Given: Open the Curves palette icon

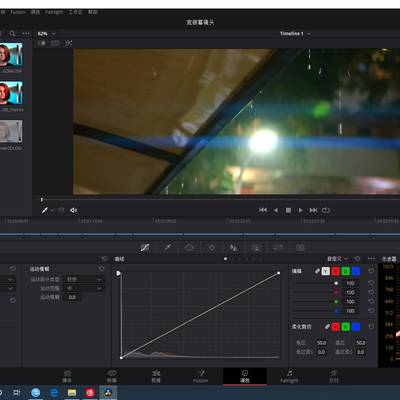Looking at the screenshot, I should 145,247.
